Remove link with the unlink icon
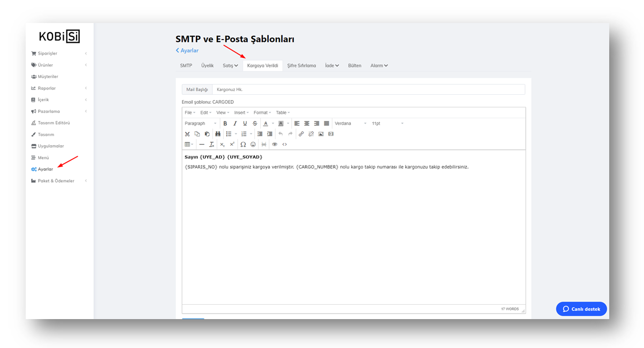 tap(311, 134)
